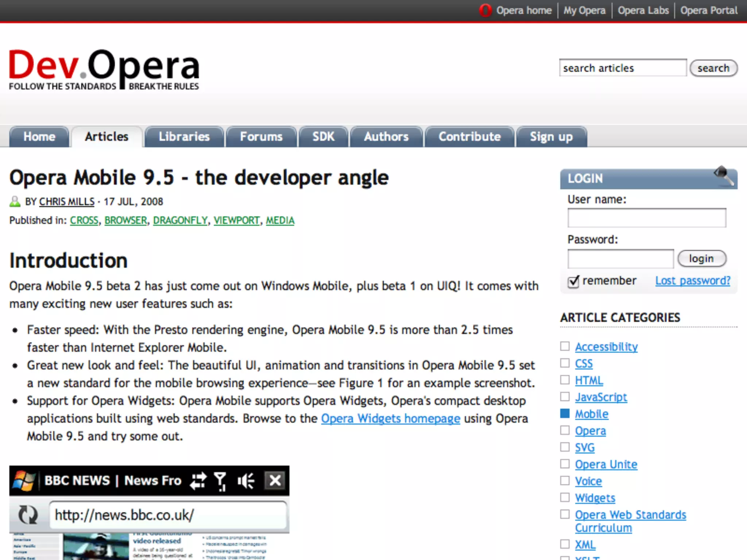The image size is (747, 560).
Task: Click the Windows flag icon in the screenshot
Action: coord(23,481)
